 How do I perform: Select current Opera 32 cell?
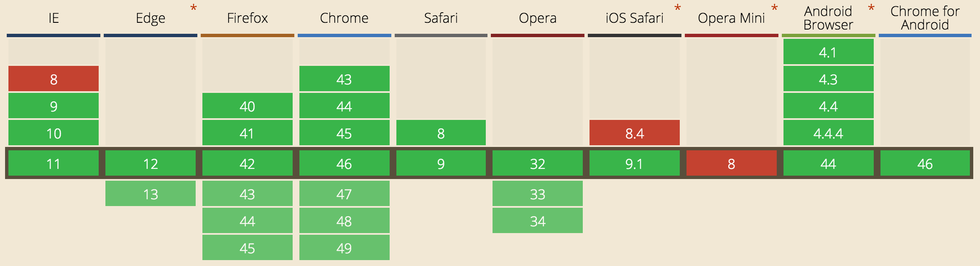pos(538,163)
